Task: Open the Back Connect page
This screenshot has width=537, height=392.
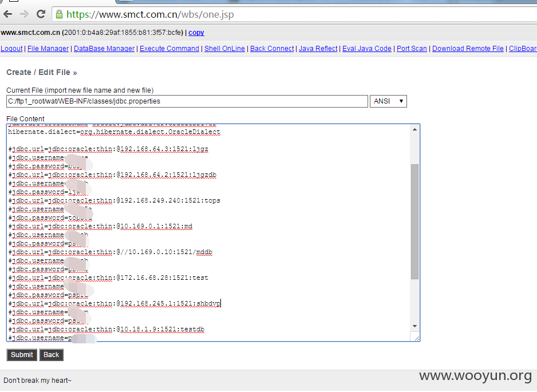Action: click(272, 49)
